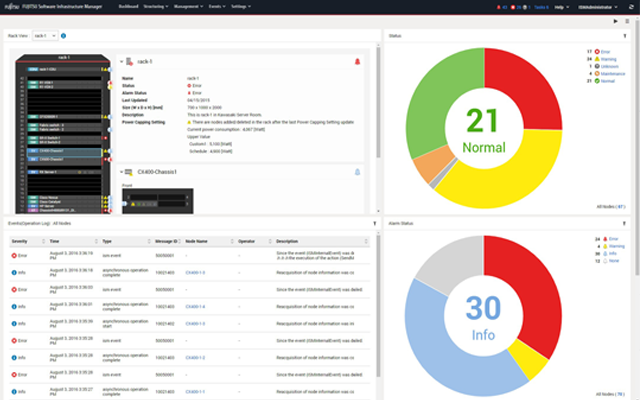Click Normal in Status legend

[608, 81]
